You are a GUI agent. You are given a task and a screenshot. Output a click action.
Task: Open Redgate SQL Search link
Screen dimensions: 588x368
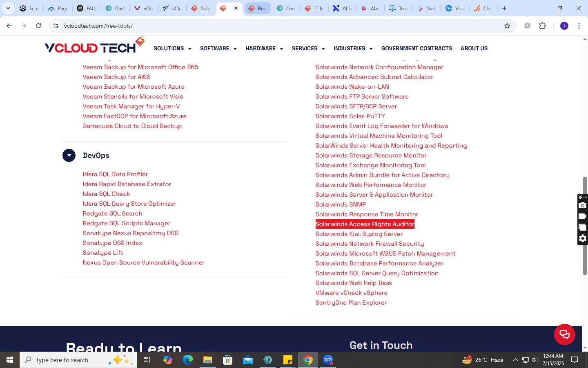click(x=112, y=213)
